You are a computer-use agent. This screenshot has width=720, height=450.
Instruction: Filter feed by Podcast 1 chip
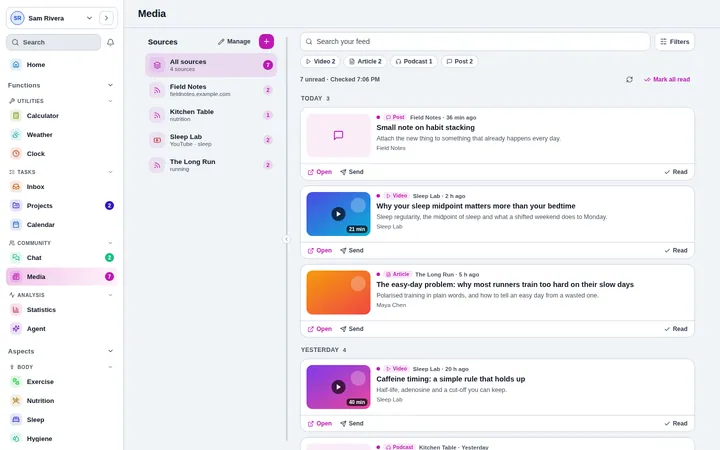[414, 62]
